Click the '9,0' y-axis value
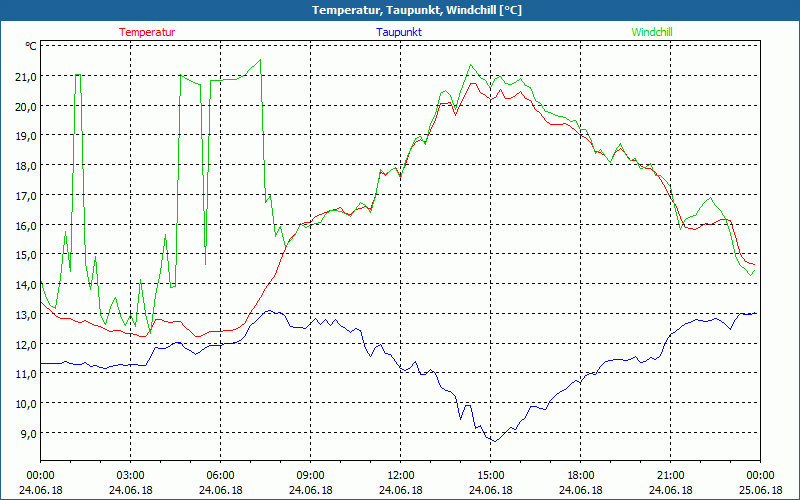 click(x=29, y=433)
